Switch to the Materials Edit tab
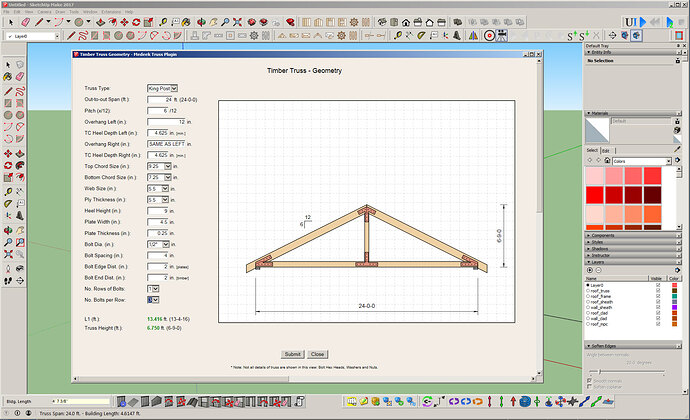The image size is (690, 420). [606, 151]
